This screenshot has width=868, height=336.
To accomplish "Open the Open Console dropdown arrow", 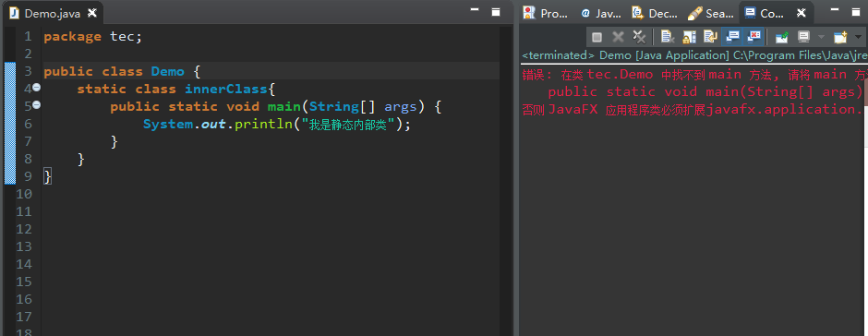I will pyautogui.click(x=858, y=37).
